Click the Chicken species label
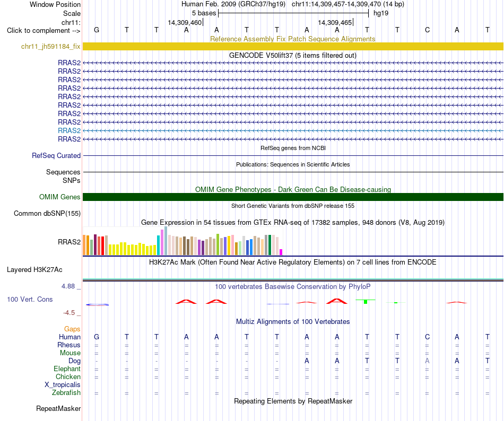 coord(68,376)
